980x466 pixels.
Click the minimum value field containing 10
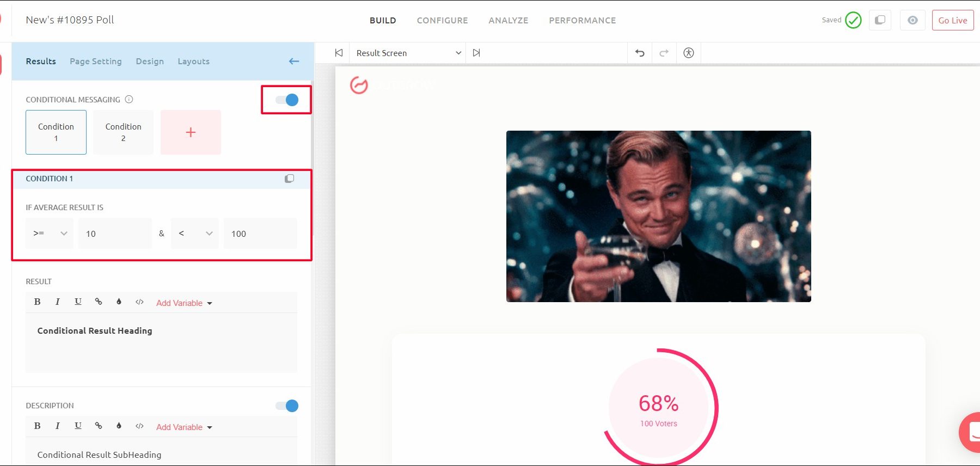[115, 234]
